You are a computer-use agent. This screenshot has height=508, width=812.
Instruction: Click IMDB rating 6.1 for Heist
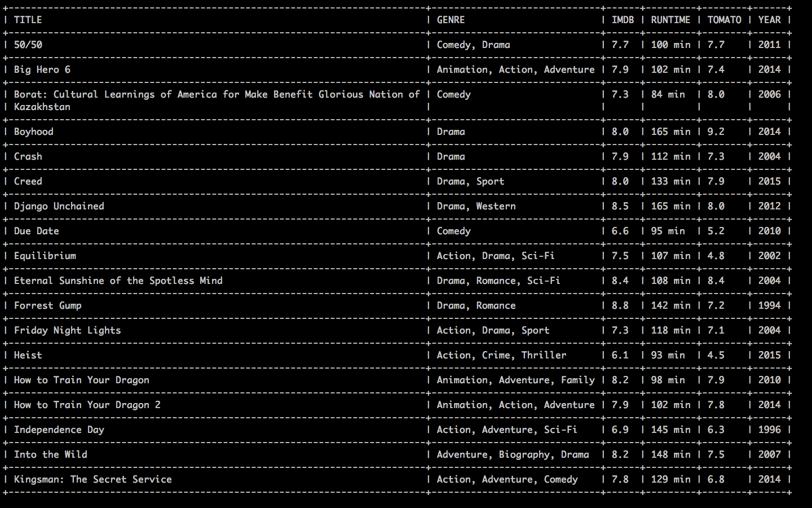click(620, 355)
